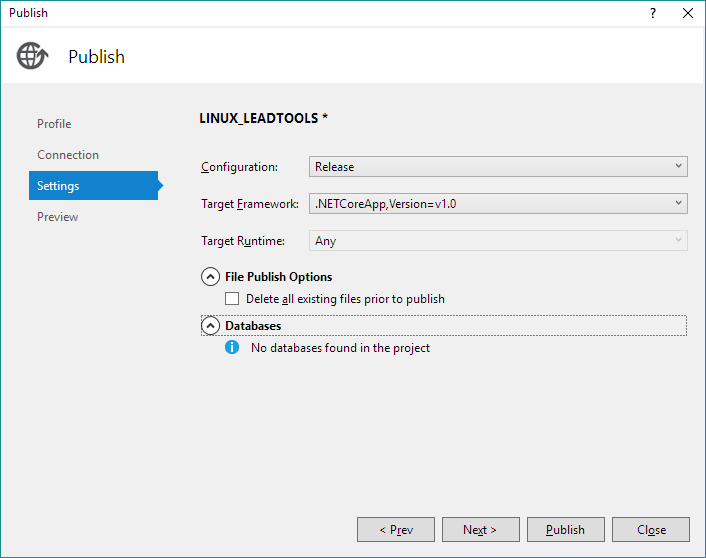Switch to the Profile step
This screenshot has width=706, height=558.
pos(54,124)
